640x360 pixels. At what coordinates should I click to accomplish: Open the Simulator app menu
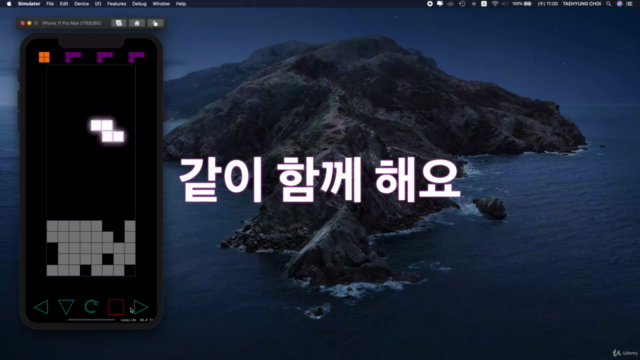click(29, 4)
